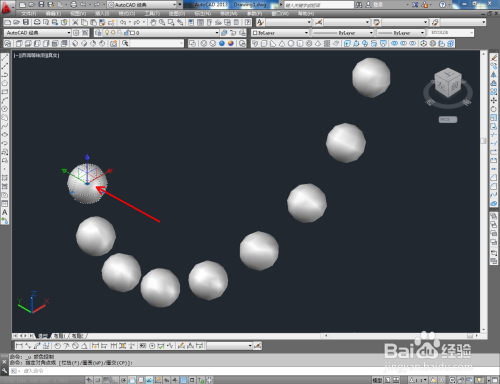Viewport: 500px width, 384px height.
Task: Click the named views icon in the view toolbar
Action: [8, 43]
